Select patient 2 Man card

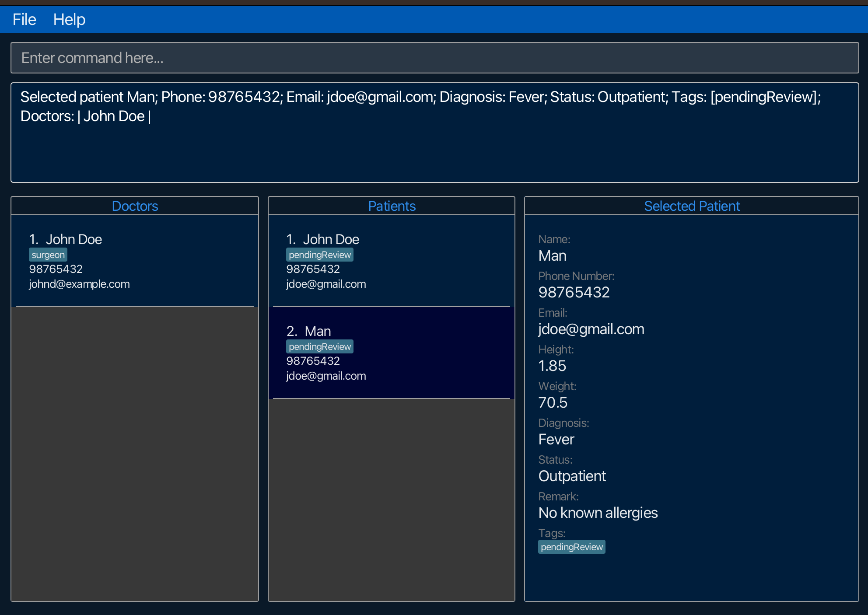pos(391,353)
